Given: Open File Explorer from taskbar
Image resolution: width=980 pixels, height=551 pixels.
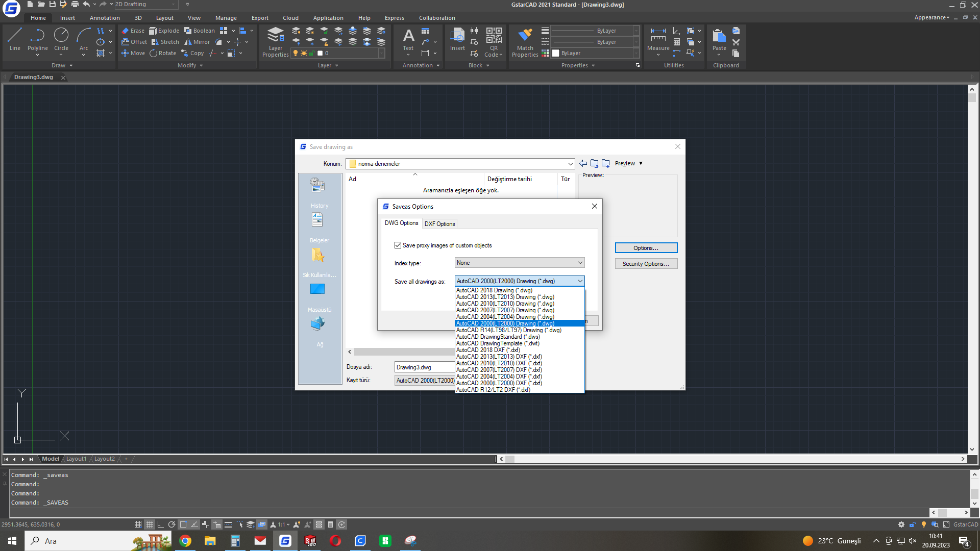Looking at the screenshot, I should click(x=210, y=541).
